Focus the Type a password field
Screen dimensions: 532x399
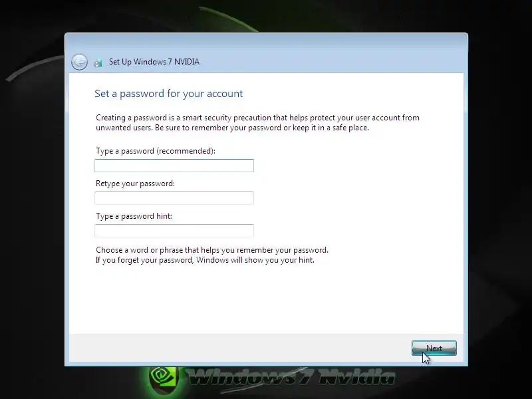click(174, 165)
